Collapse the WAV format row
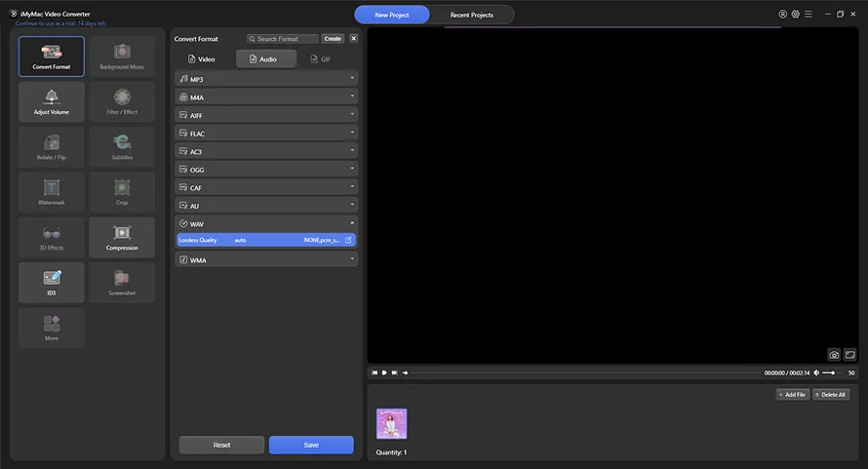 266,223
